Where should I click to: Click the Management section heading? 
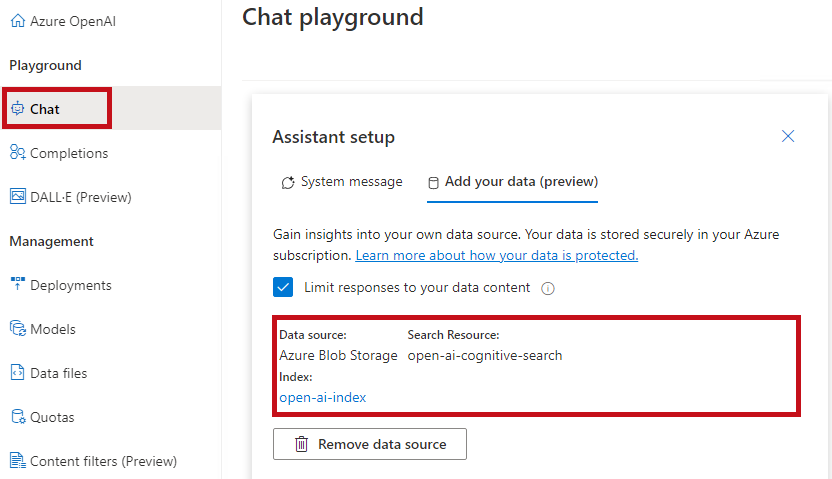51,241
